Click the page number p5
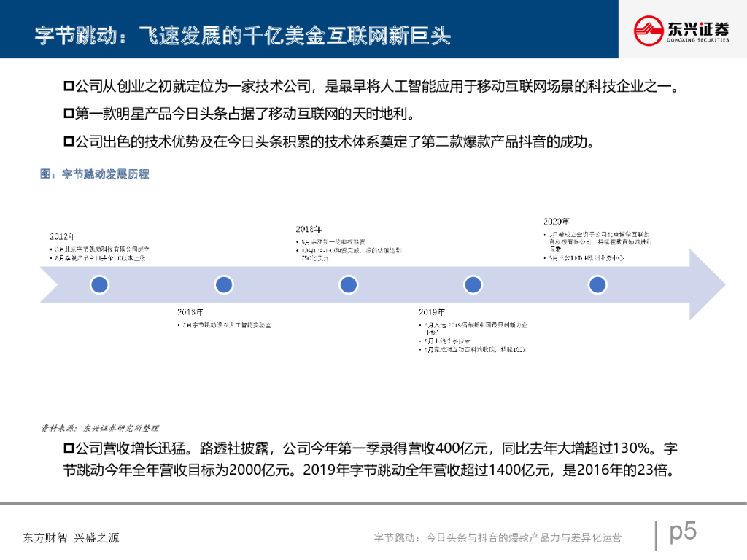The image size is (747, 560). [683, 532]
